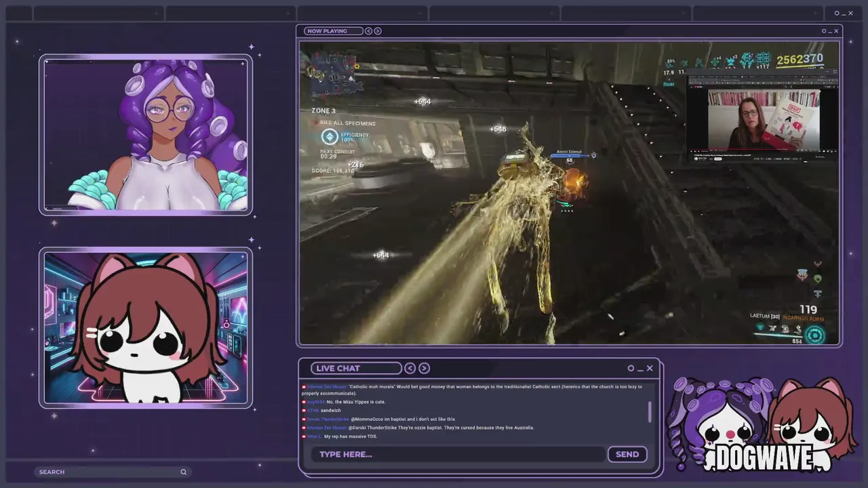
Task: Click the embedded YouTube video of the woman
Action: (x=764, y=119)
